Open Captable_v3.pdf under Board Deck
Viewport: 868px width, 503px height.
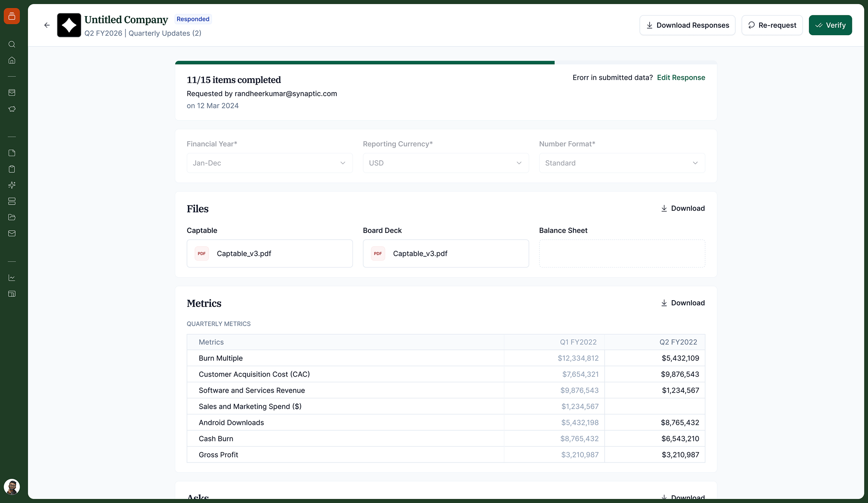point(446,254)
